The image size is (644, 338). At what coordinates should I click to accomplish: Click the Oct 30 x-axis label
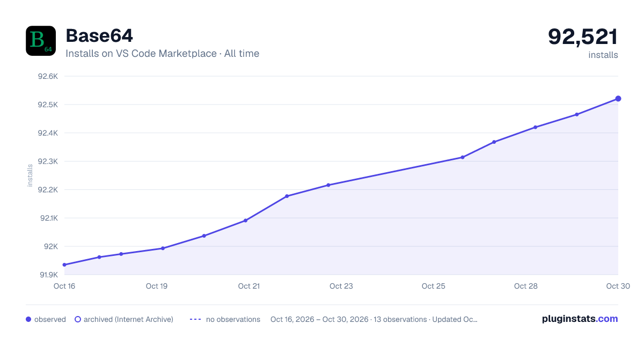[x=617, y=286]
